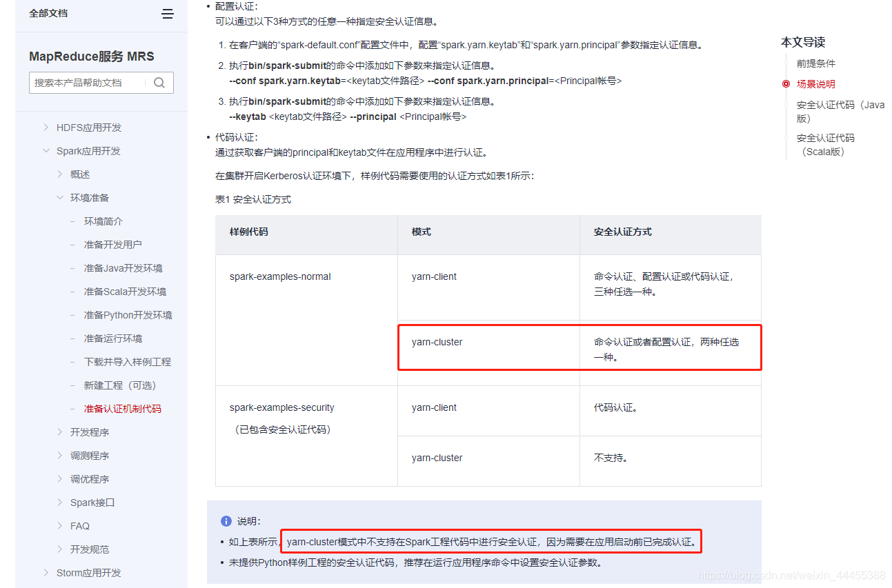This screenshot has width=892, height=588.
Task: Click the 全部文档 header
Action: pyautogui.click(x=48, y=13)
